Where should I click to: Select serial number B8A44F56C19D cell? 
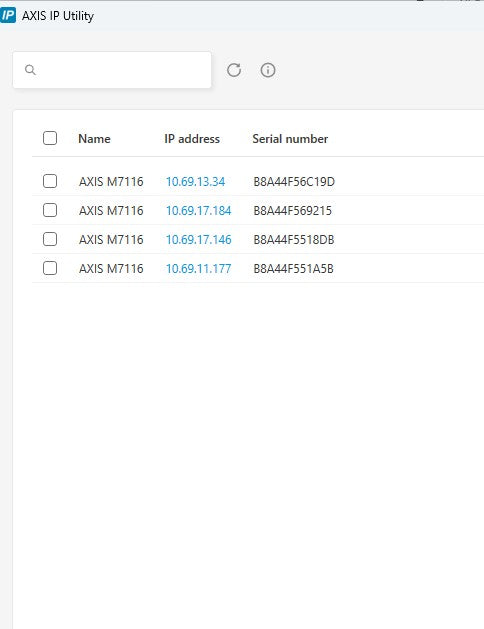[x=294, y=182]
